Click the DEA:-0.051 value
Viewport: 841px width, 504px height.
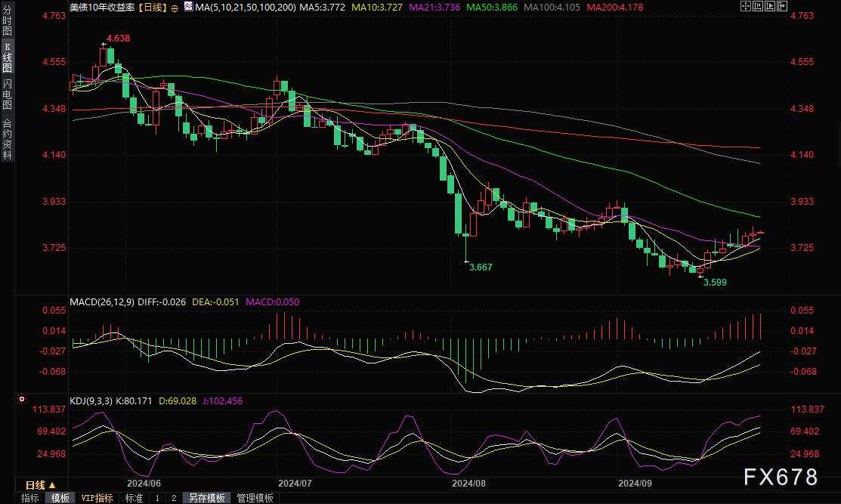[x=215, y=301]
